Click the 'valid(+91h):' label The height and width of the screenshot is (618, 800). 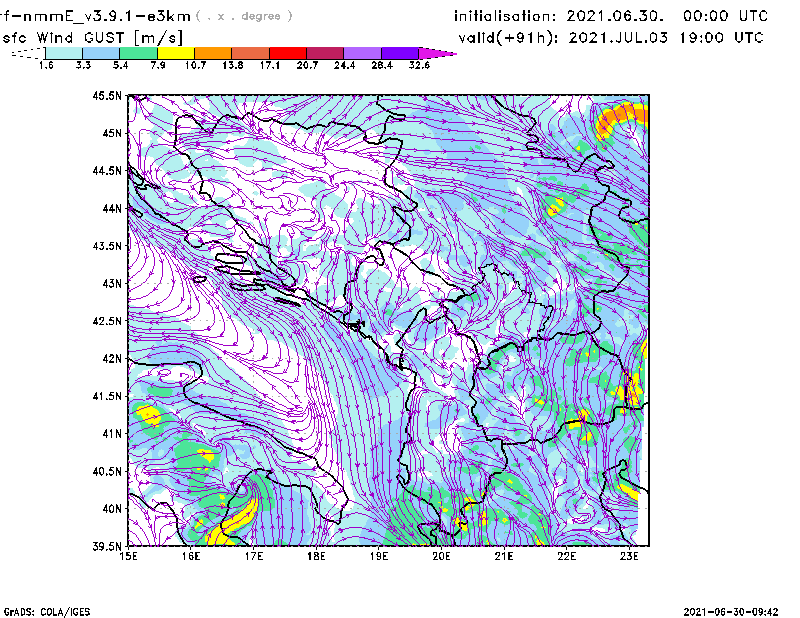[508, 38]
